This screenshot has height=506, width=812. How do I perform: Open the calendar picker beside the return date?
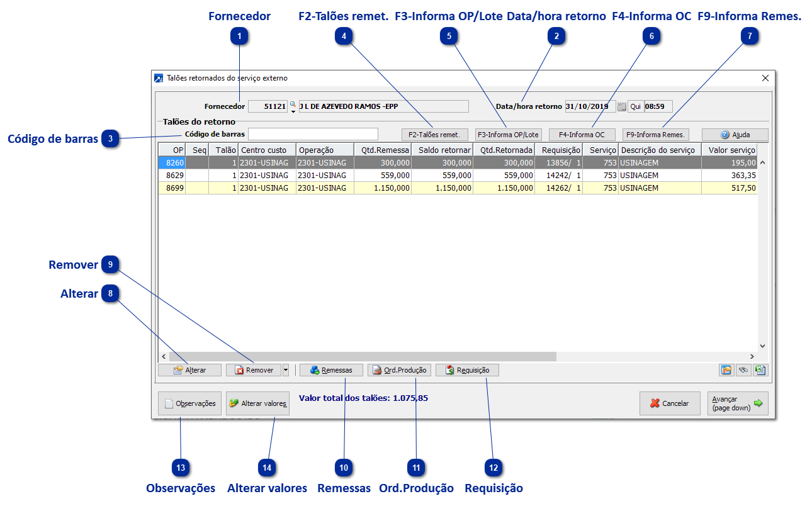(x=621, y=107)
